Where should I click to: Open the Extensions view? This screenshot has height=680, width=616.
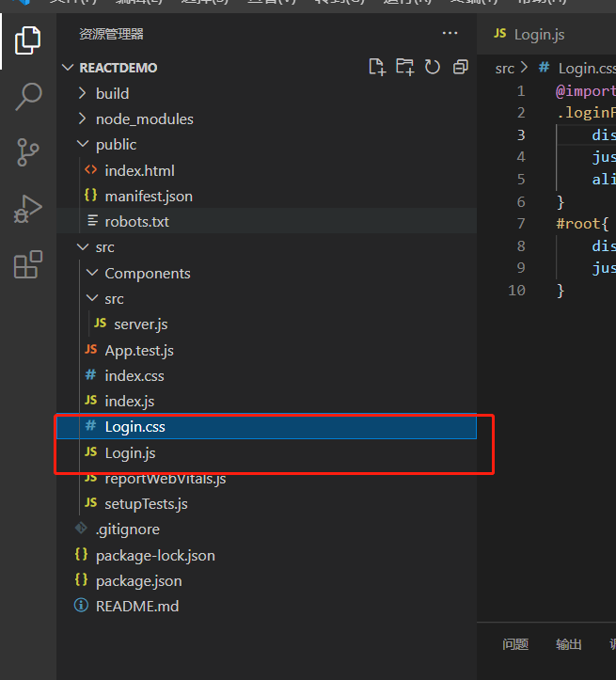(x=28, y=264)
